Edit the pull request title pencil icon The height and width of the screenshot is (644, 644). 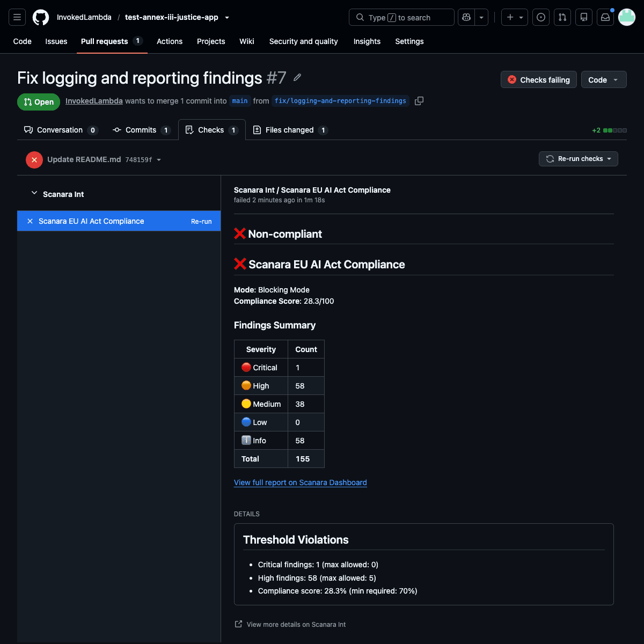click(297, 78)
